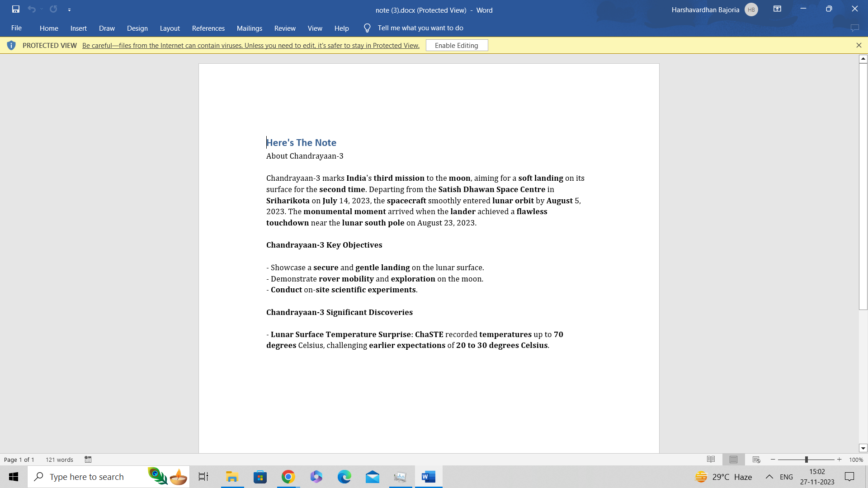Expand hidden system tray icons chevron
The image size is (868, 488).
point(769,477)
